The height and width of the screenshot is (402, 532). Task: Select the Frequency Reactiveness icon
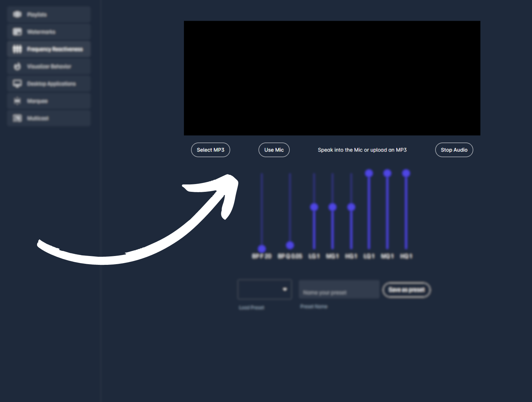click(x=17, y=49)
